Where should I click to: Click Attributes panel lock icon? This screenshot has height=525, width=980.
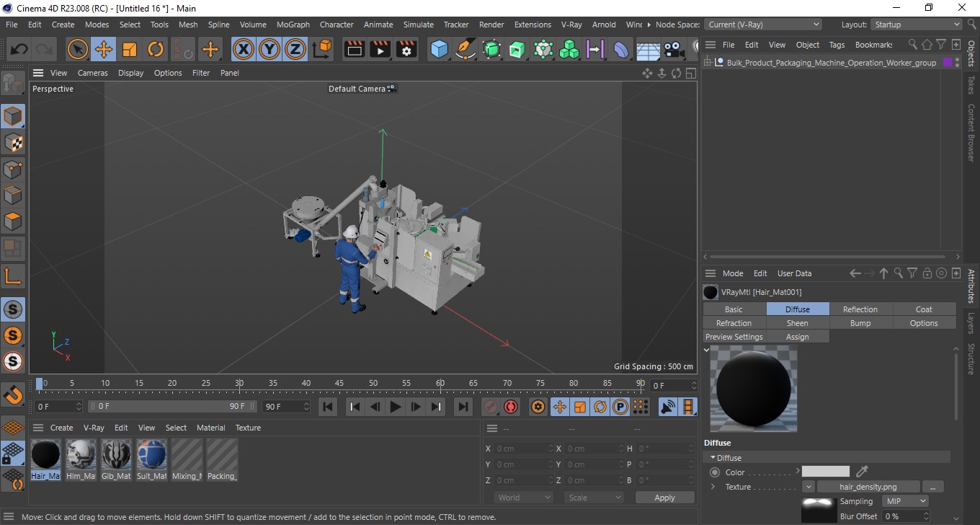[x=927, y=273]
